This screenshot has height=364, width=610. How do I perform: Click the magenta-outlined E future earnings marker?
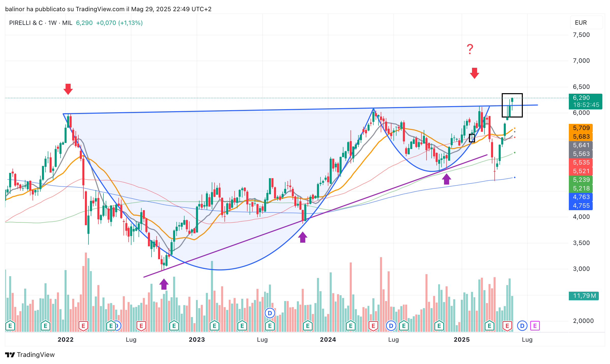[535, 326]
